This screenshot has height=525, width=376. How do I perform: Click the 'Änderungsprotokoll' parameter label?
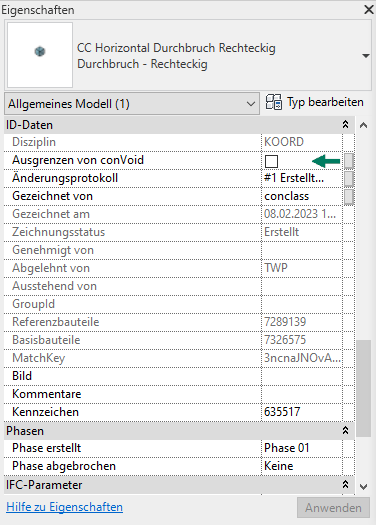pos(65,178)
